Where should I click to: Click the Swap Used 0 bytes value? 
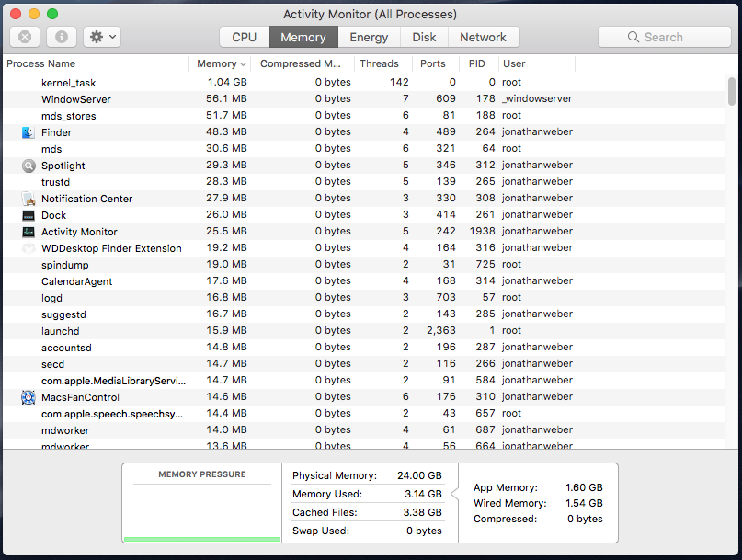pyautogui.click(x=424, y=531)
